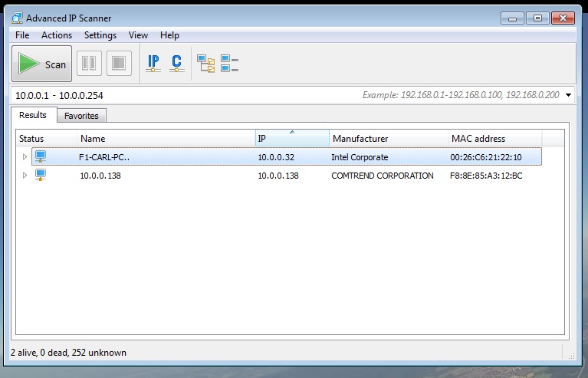The height and width of the screenshot is (378, 588).
Task: Click the Advanced IP Scanner title icon
Action: pyautogui.click(x=18, y=18)
